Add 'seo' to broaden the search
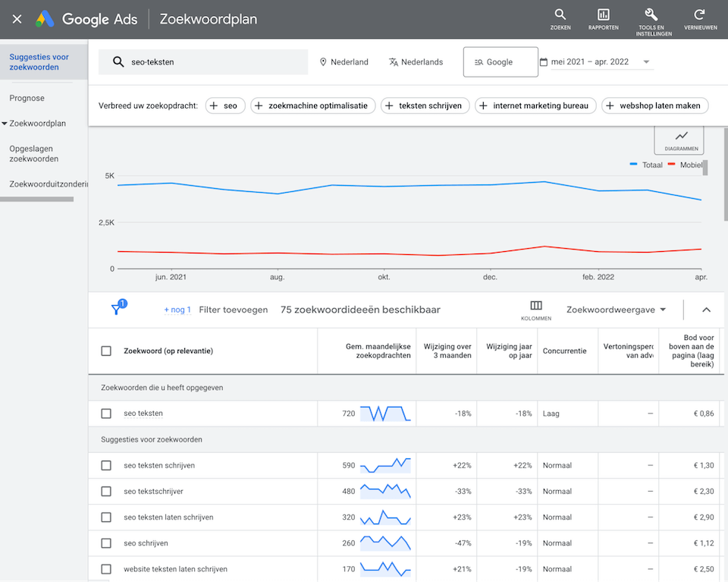 click(225, 105)
